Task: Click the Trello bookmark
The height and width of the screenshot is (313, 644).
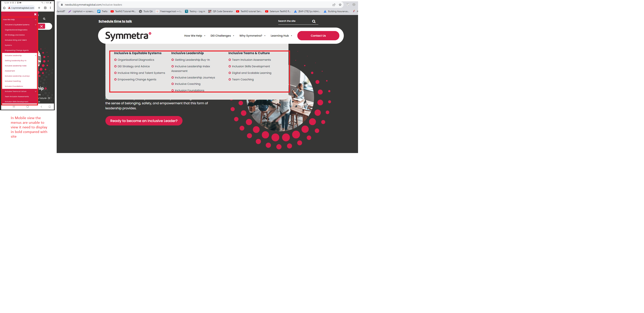Action: [x=103, y=11]
